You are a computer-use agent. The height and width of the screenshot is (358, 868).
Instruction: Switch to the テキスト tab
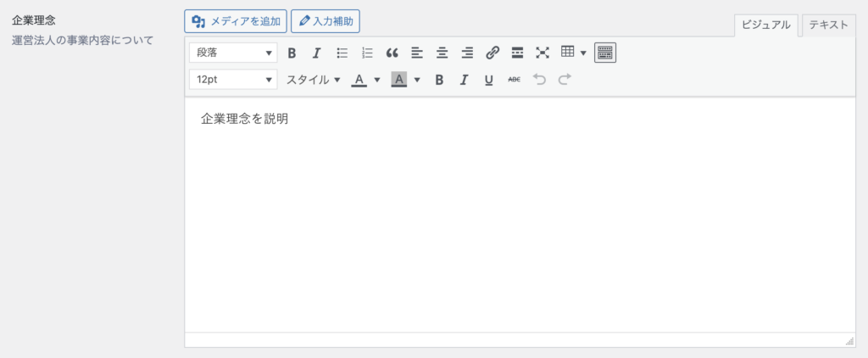[x=828, y=25]
